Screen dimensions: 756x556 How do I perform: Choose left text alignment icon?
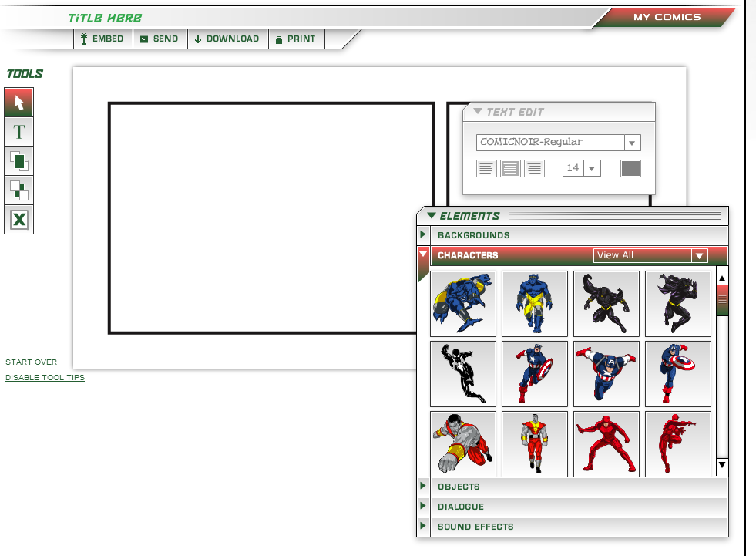tap(486, 168)
